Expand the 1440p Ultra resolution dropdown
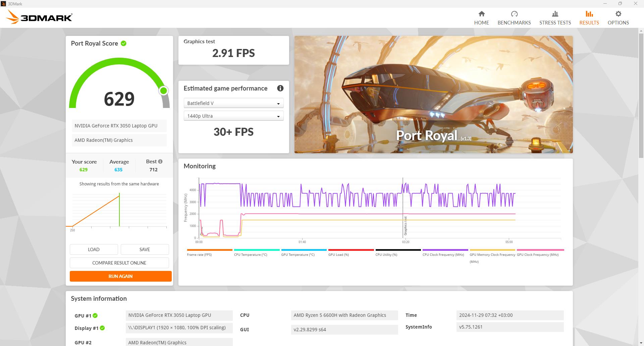The height and width of the screenshot is (346, 644). [x=233, y=116]
